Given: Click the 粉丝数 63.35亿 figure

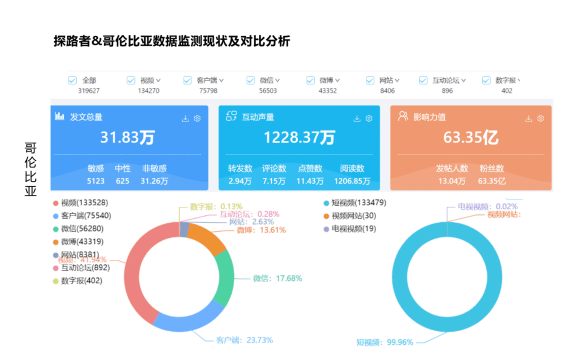Looking at the screenshot, I should (492, 175).
